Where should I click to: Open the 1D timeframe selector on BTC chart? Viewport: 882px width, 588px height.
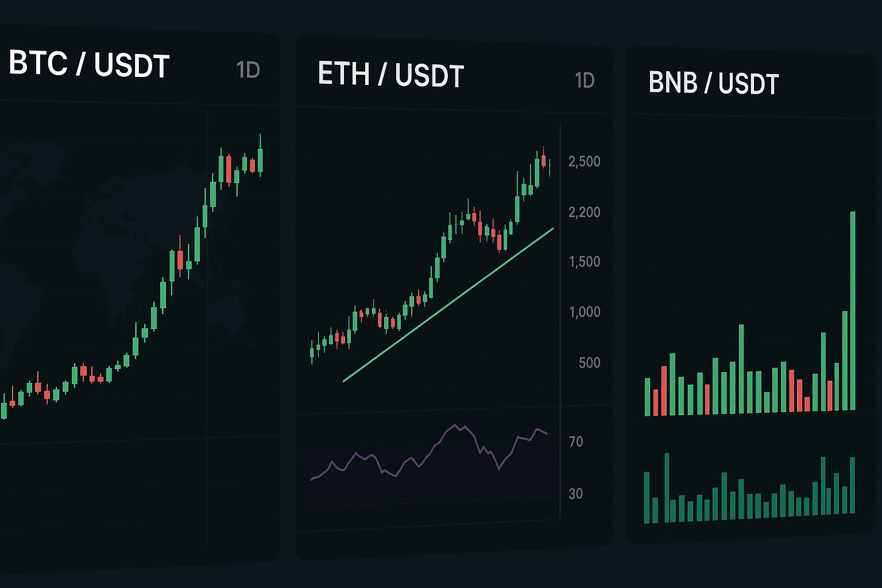pyautogui.click(x=248, y=70)
